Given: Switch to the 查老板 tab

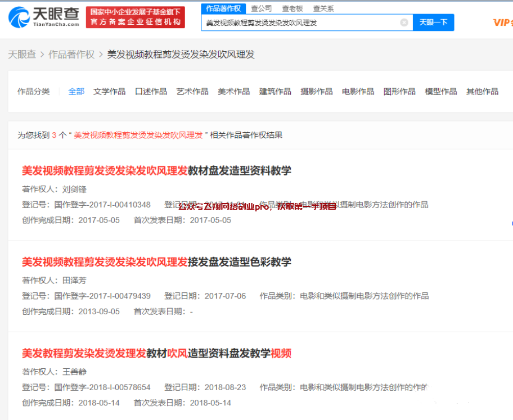Looking at the screenshot, I should pos(292,8).
